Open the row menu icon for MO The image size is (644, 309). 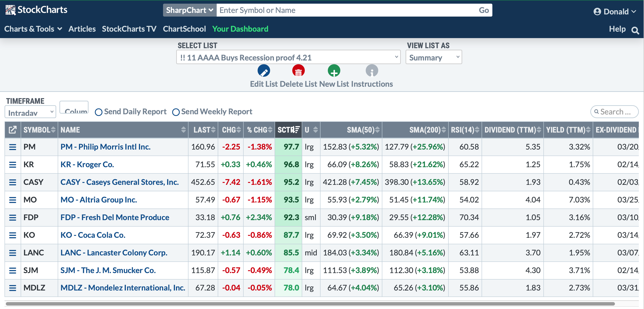coord(12,200)
